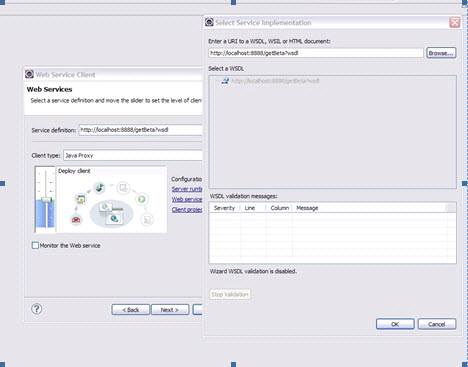468x367 pixels.
Task: Click the 'WSDL validation messages:' label
Action: coord(243,196)
